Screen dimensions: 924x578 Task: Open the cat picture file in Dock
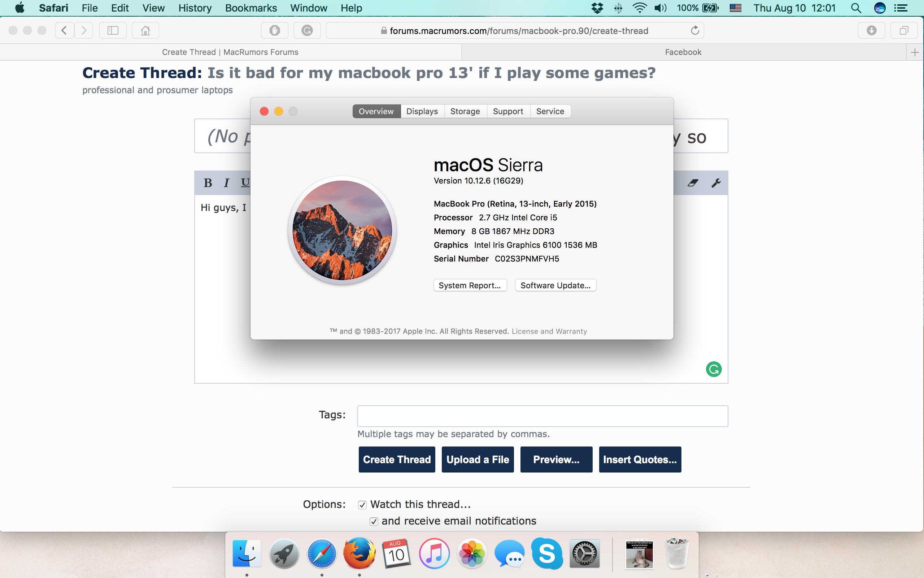tap(640, 554)
